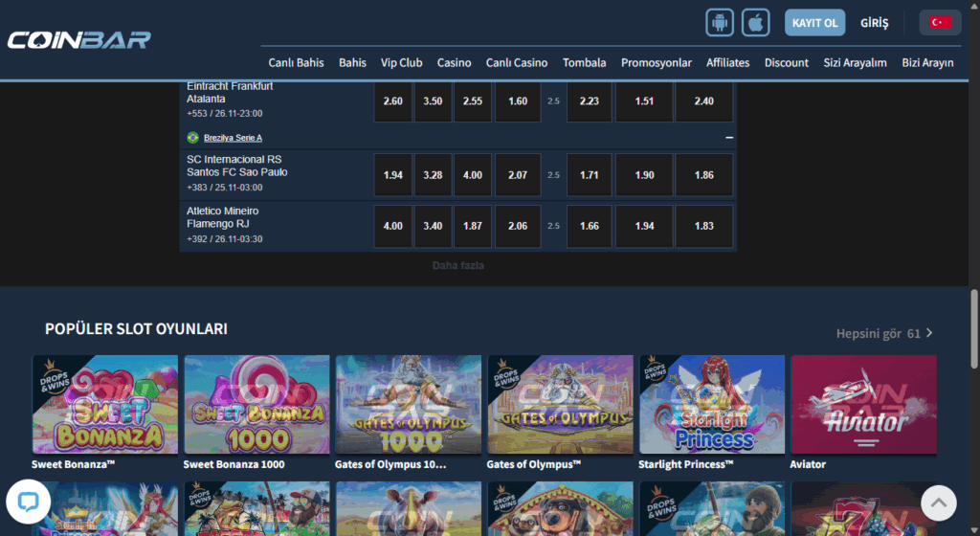Collapse the Brezilya Serie A section

729,138
